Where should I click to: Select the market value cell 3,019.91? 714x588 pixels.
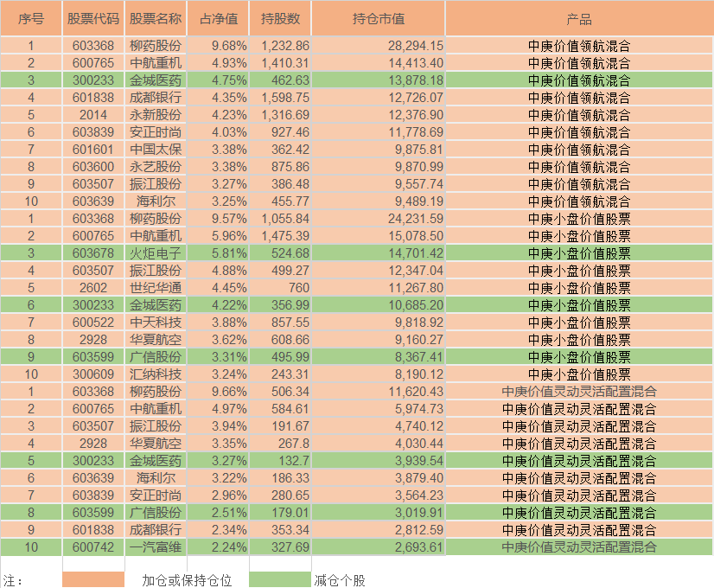click(x=379, y=513)
